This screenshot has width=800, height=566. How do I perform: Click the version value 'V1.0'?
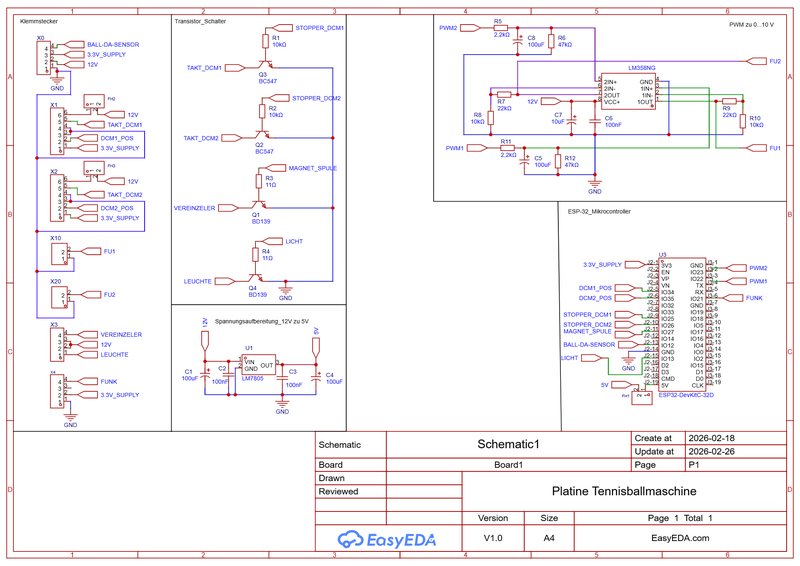pos(493,538)
